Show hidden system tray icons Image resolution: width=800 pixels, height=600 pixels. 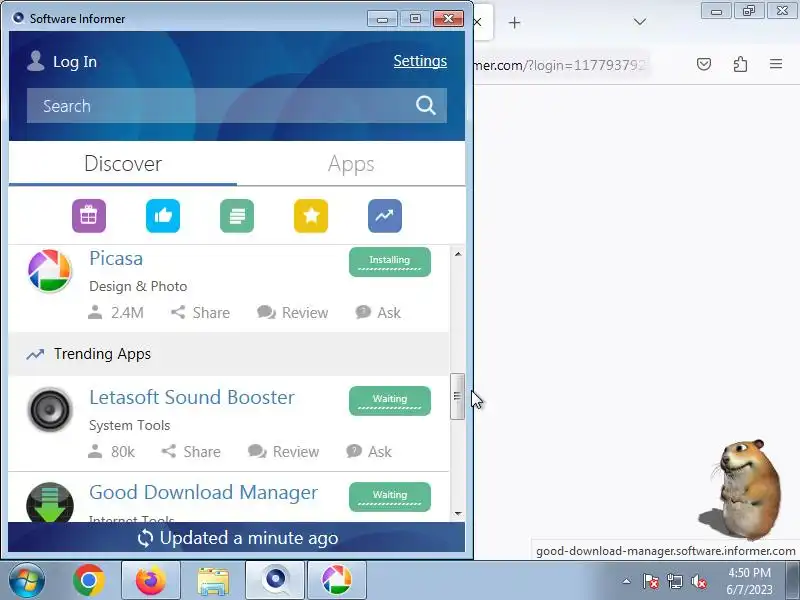[x=627, y=581]
